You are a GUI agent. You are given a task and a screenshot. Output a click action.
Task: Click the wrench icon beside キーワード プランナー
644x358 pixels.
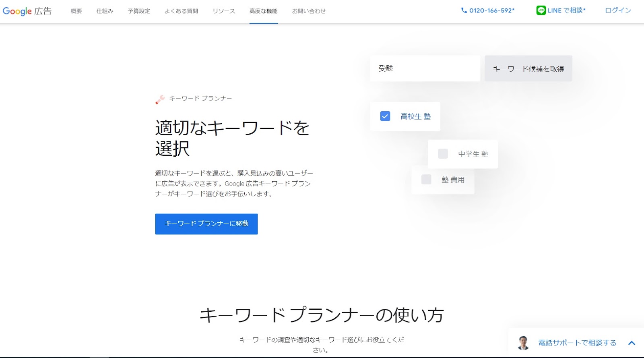click(x=160, y=99)
